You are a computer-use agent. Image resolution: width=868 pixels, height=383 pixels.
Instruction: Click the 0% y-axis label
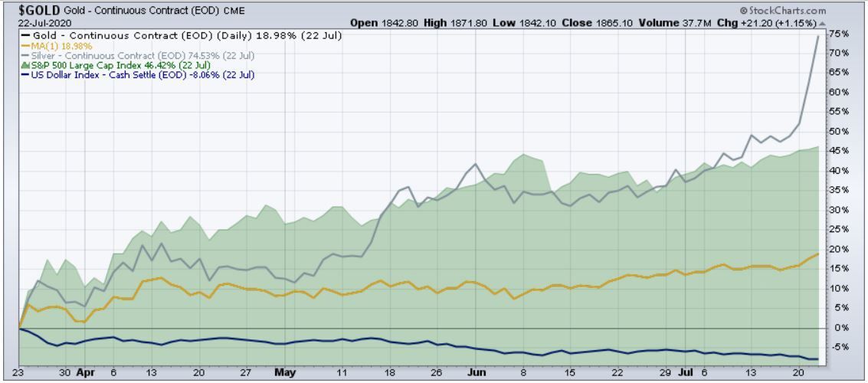click(843, 328)
